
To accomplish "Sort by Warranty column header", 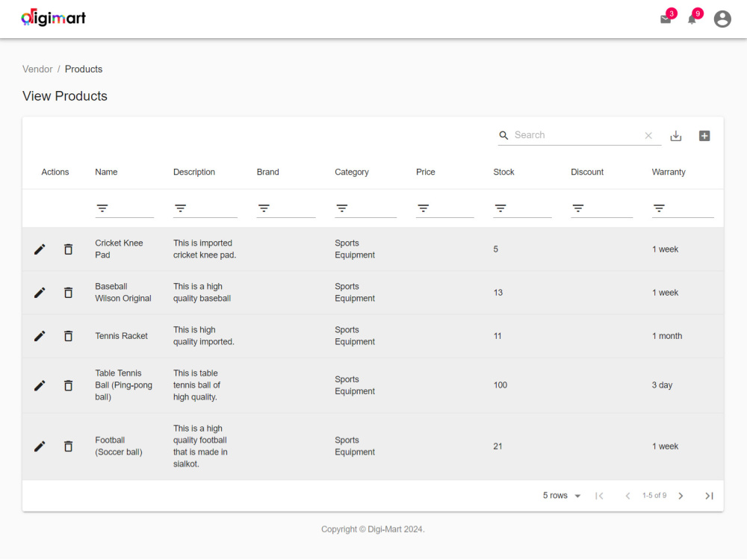I will [x=669, y=172].
